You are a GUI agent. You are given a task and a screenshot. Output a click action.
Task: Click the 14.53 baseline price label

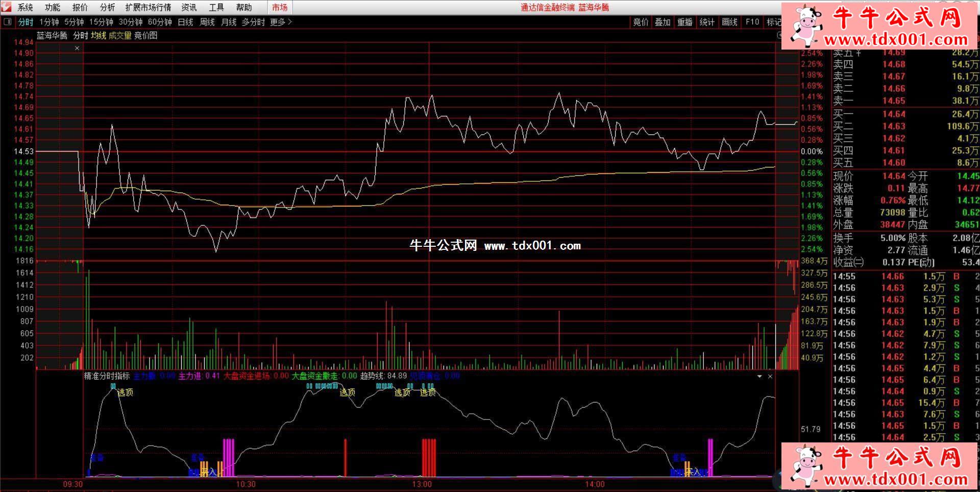click(x=23, y=151)
